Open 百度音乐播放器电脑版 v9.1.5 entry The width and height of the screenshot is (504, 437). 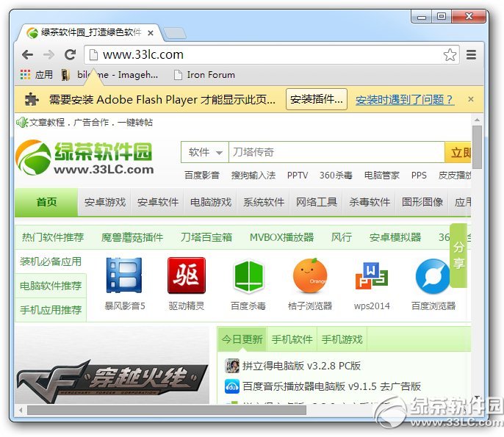click(x=331, y=386)
